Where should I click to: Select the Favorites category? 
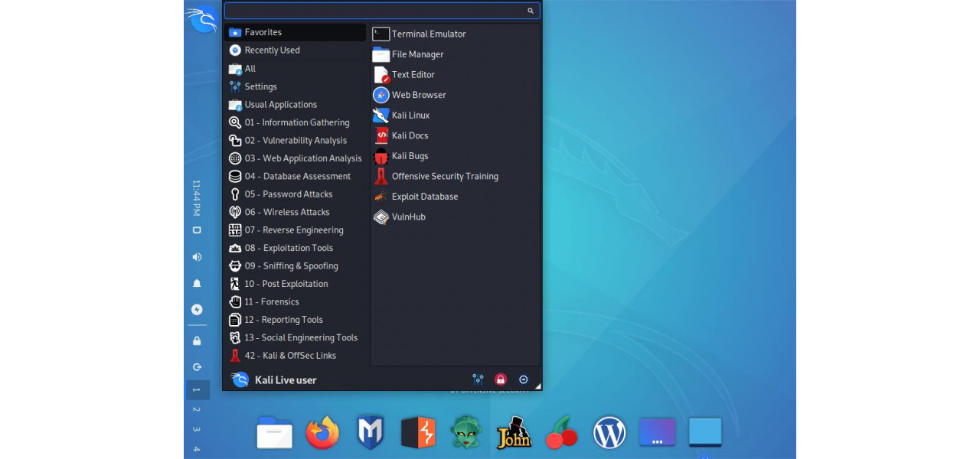click(x=295, y=32)
